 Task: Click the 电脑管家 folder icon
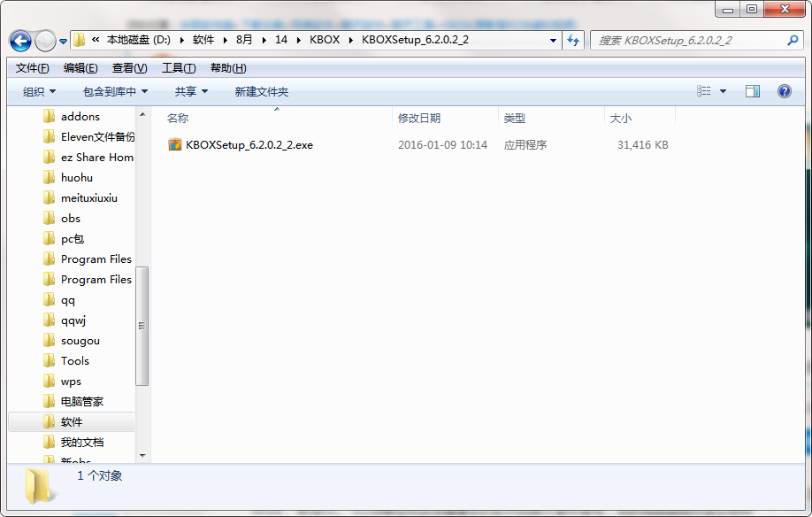click(x=49, y=402)
